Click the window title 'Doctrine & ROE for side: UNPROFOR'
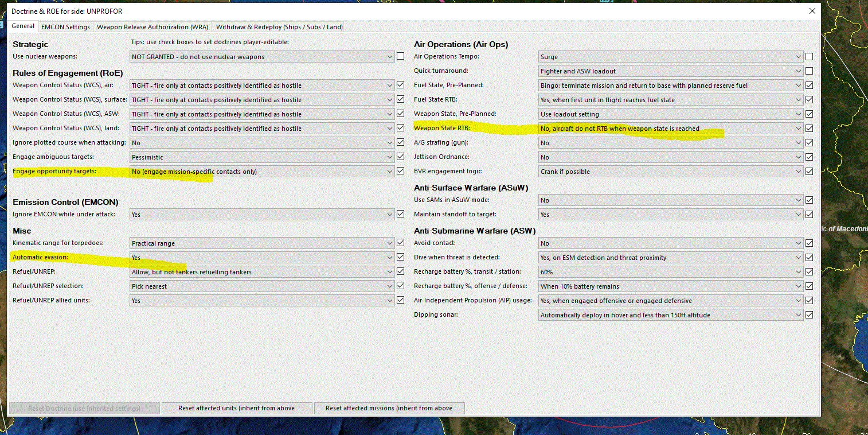Viewport: 868px width, 435px height. (67, 11)
